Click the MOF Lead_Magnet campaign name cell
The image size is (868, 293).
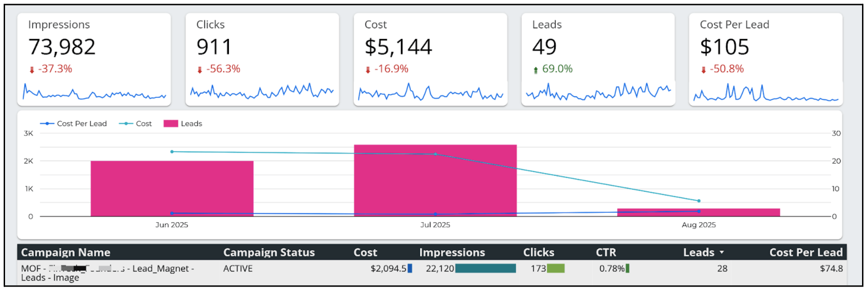pos(108,273)
